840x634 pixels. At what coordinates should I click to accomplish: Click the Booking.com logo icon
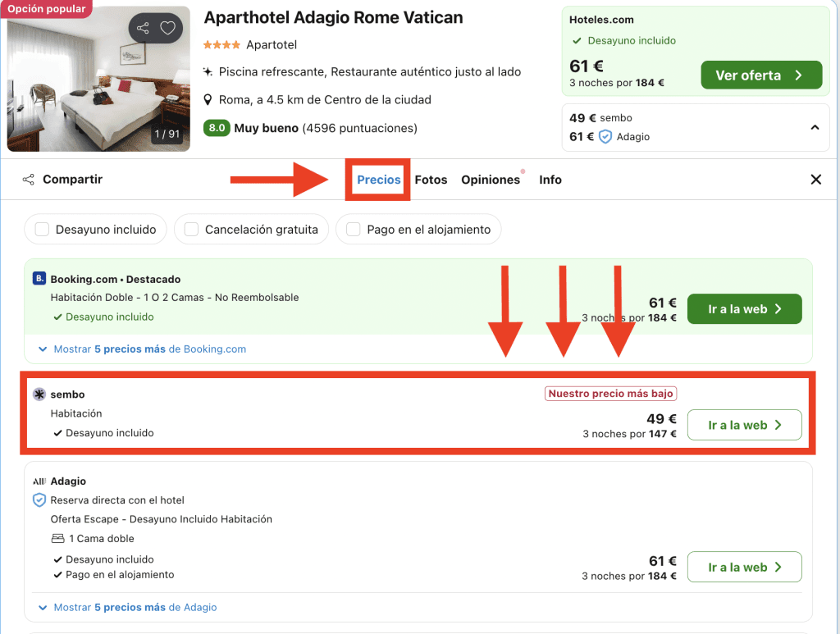click(39, 279)
